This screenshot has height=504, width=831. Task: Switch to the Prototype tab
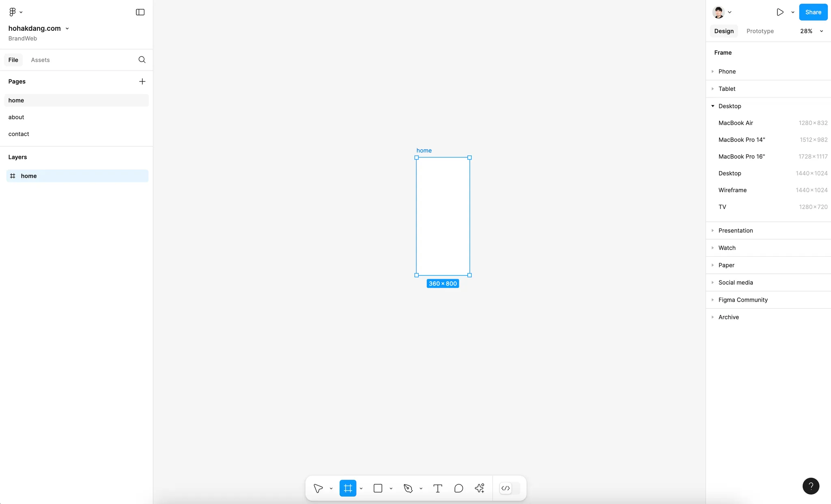coord(760,31)
